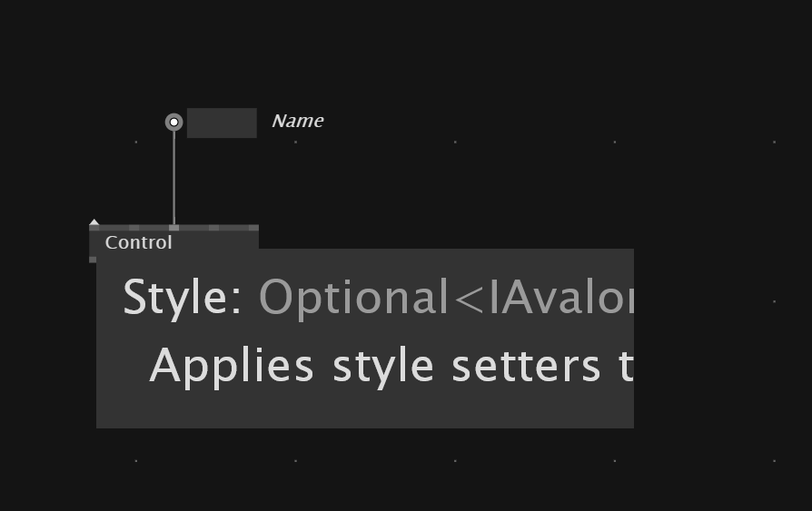Click the second input pin on Control node
Viewport: 812px width, 511px height.
134,228
